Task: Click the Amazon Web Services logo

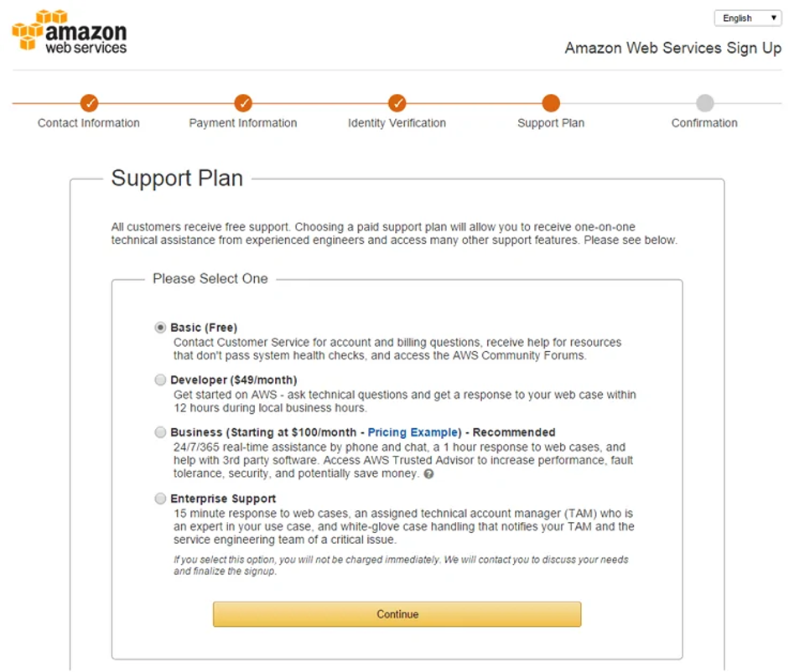Action: (70, 31)
